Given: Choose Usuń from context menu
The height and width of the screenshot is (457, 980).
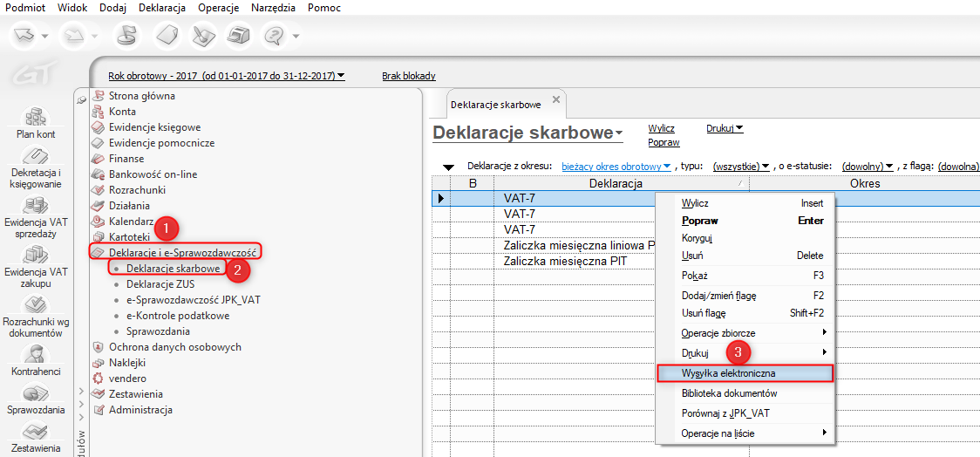Looking at the screenshot, I should 692,256.
